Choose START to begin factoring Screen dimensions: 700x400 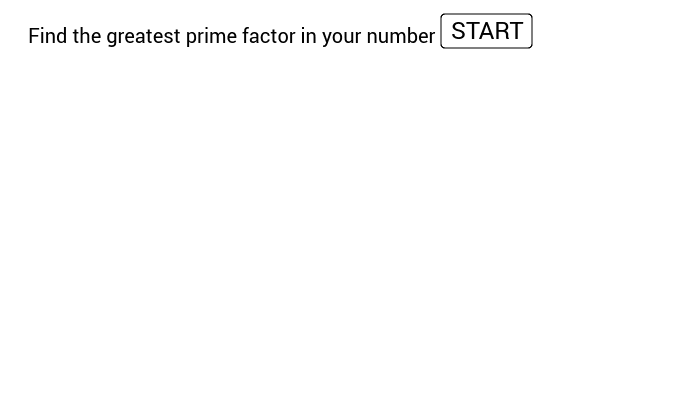click(486, 31)
